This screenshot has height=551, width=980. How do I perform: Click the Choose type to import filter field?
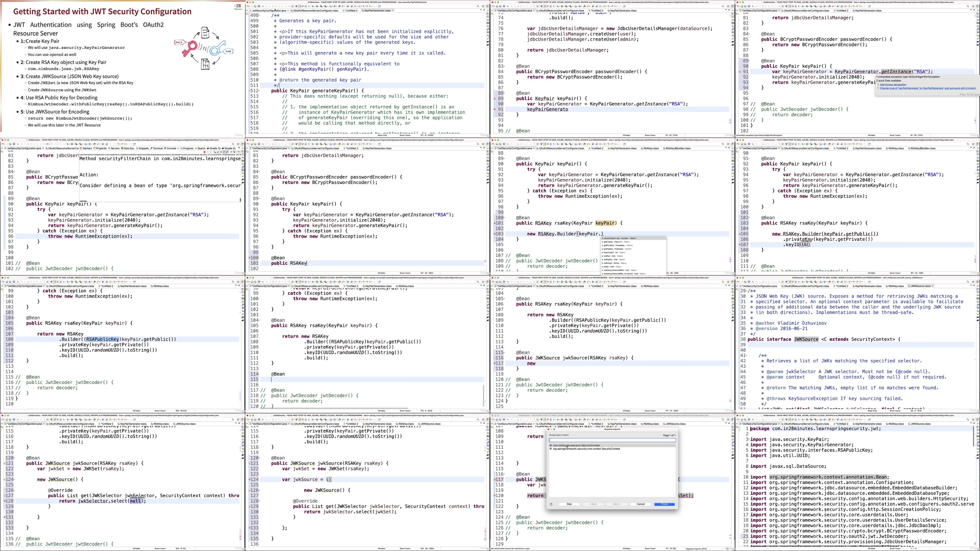(x=612, y=440)
